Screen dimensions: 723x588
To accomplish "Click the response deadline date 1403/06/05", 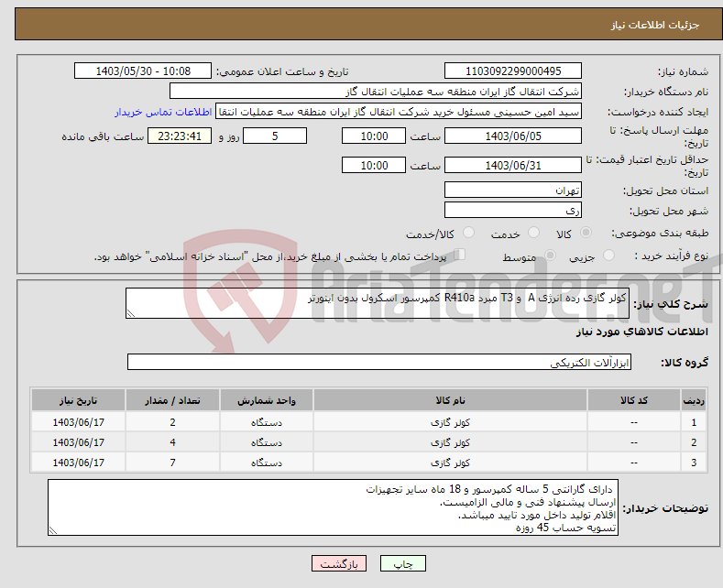I will (513, 136).
